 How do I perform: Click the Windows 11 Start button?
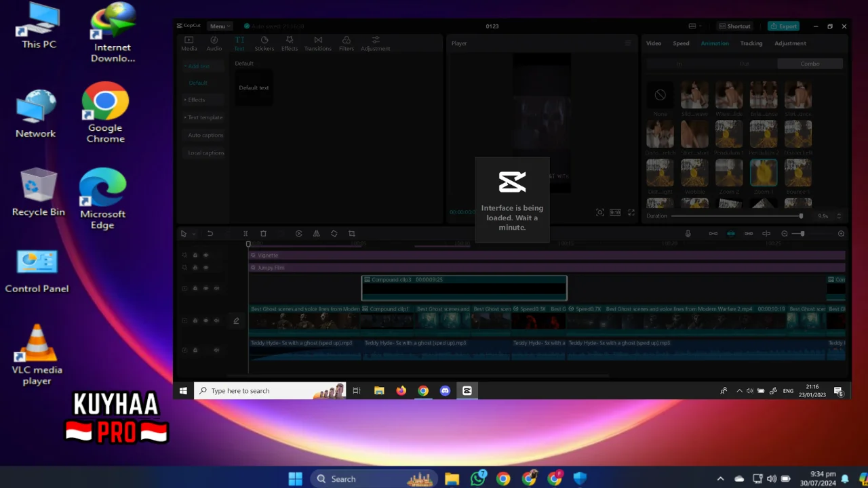pos(295,479)
